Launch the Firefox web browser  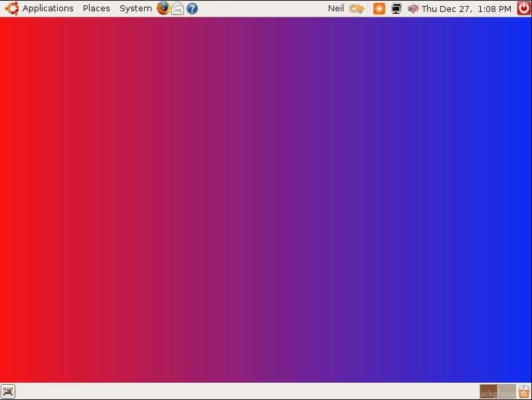tap(163, 9)
